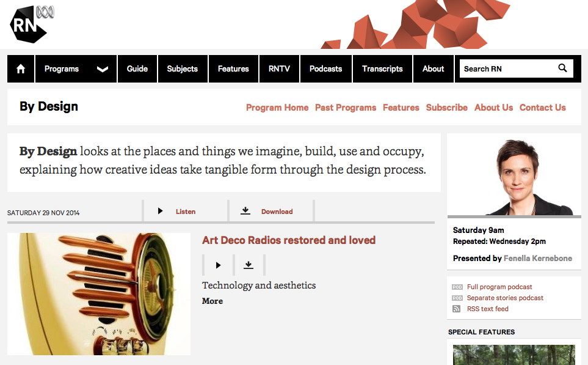Click Full program podcast POD icon

457,287
